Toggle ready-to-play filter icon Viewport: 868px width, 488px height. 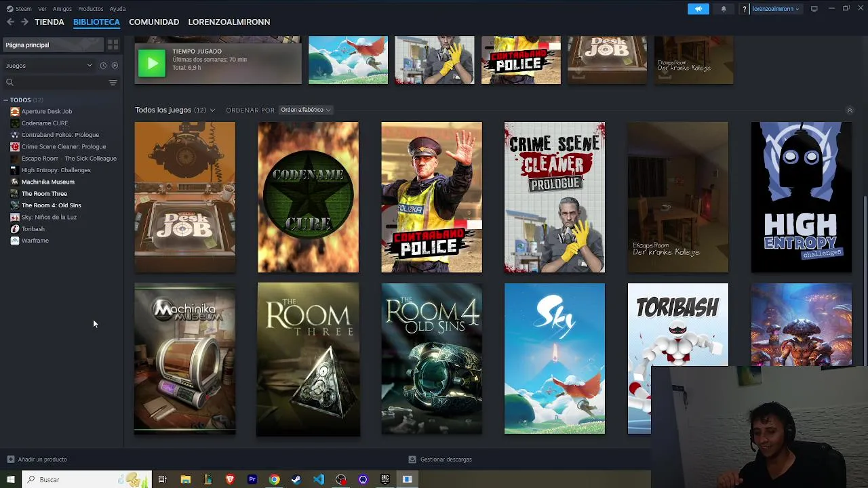[x=115, y=66]
